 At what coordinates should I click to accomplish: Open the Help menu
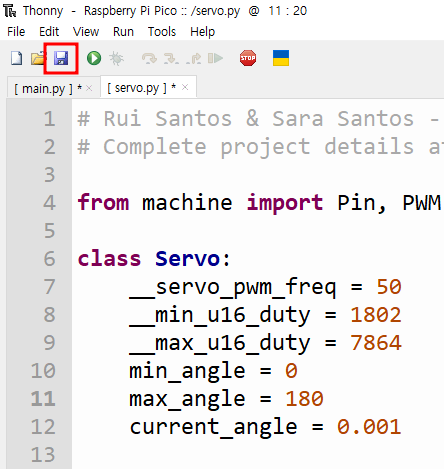point(203,32)
